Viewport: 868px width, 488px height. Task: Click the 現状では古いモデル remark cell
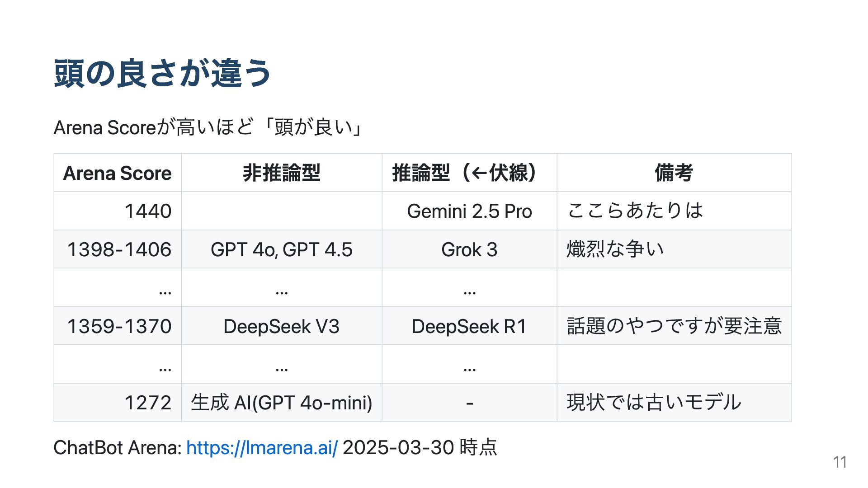674,403
